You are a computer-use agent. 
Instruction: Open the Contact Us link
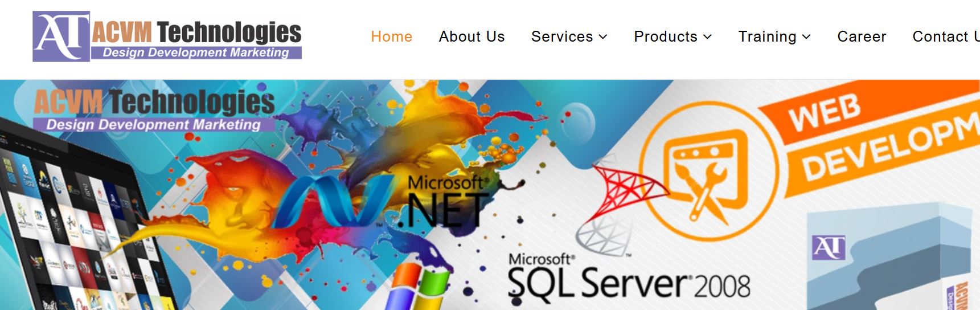point(946,36)
